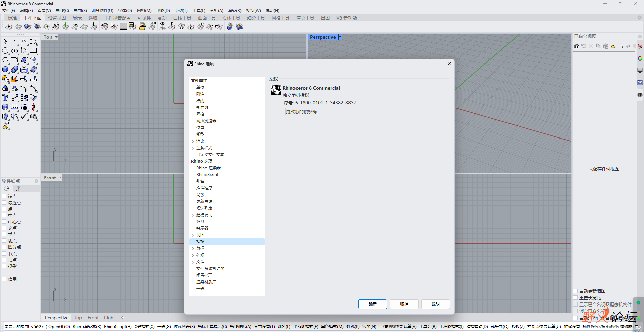Enable the 交点 object snap checkbox

[4, 228]
